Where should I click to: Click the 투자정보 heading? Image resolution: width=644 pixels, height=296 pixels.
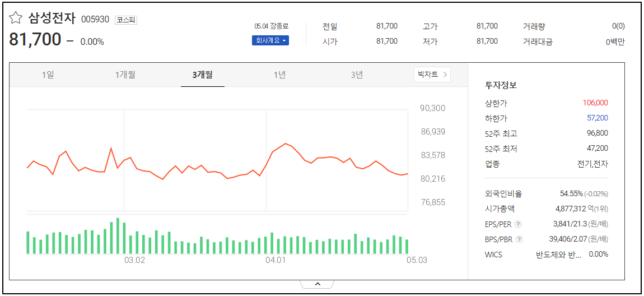coord(501,86)
